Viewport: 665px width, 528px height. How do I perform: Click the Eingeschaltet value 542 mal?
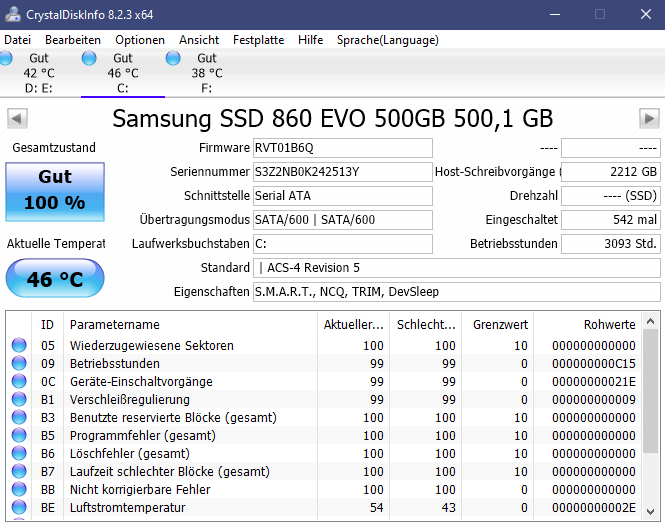(x=611, y=220)
